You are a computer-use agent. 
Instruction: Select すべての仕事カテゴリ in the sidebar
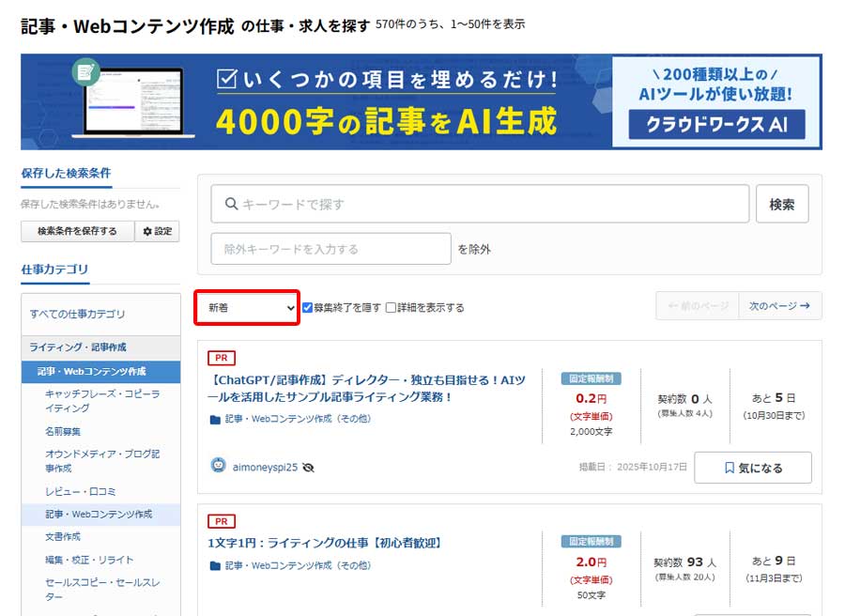[x=77, y=314]
